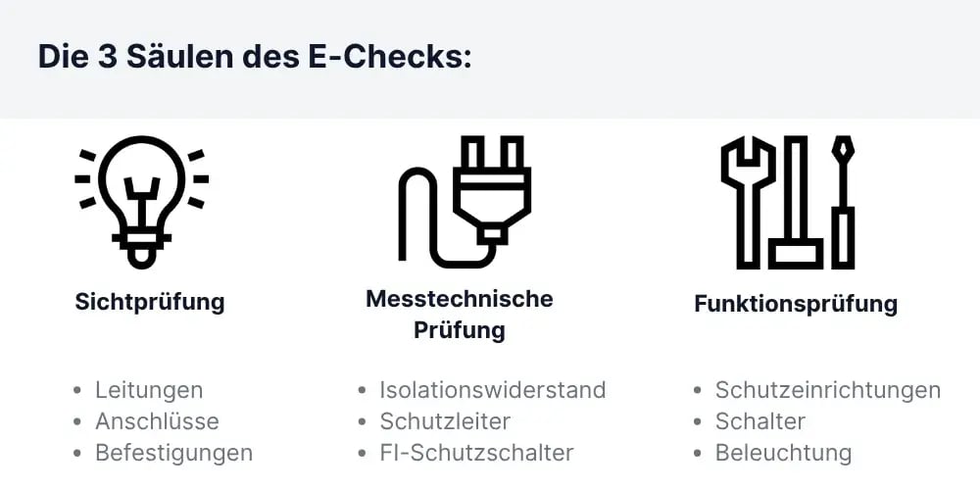Screen dimensions: 980x490
Task: Click the Schalter list item
Action: pyautogui.click(x=760, y=421)
